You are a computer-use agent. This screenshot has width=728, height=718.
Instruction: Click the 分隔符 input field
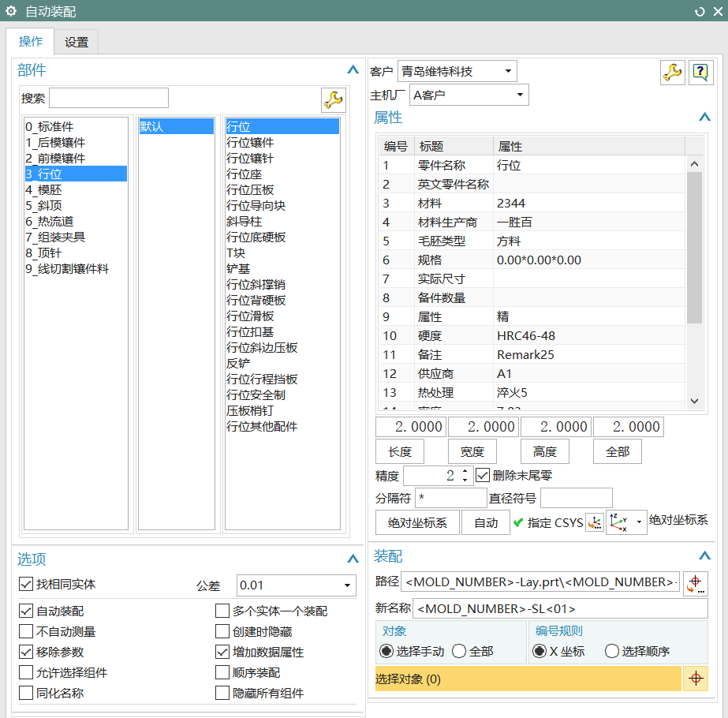click(451, 498)
